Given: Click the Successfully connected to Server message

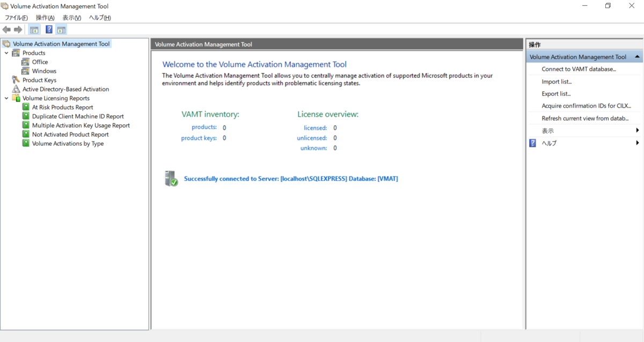Looking at the screenshot, I should (x=291, y=179).
